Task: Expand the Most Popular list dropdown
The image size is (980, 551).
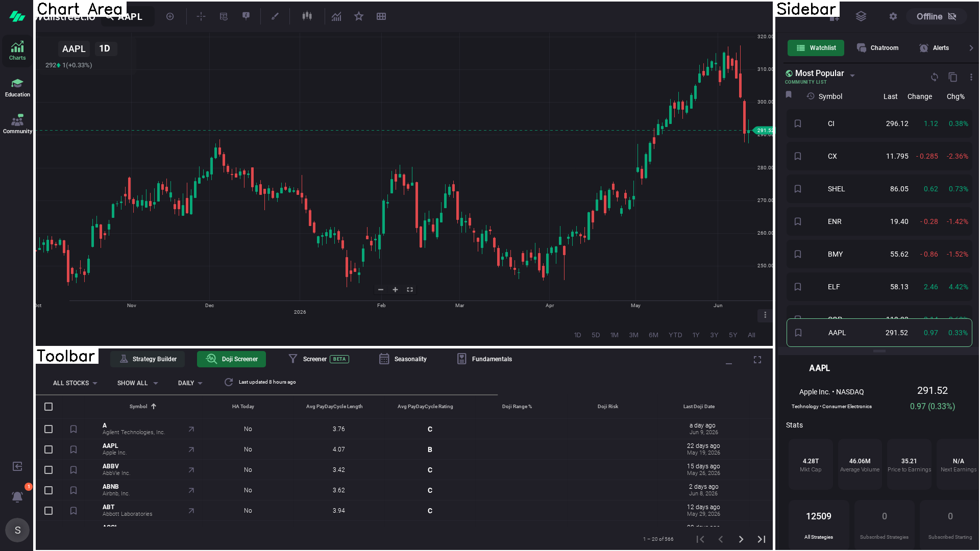Action: point(852,75)
